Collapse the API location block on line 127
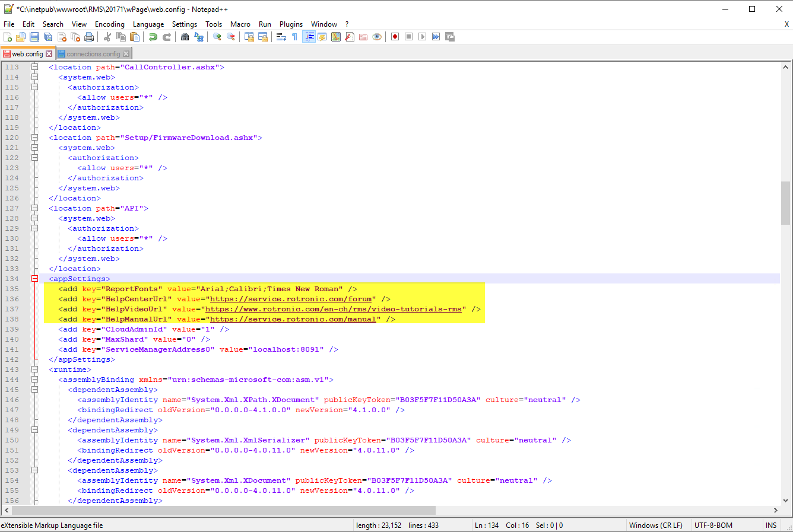 (x=34, y=208)
